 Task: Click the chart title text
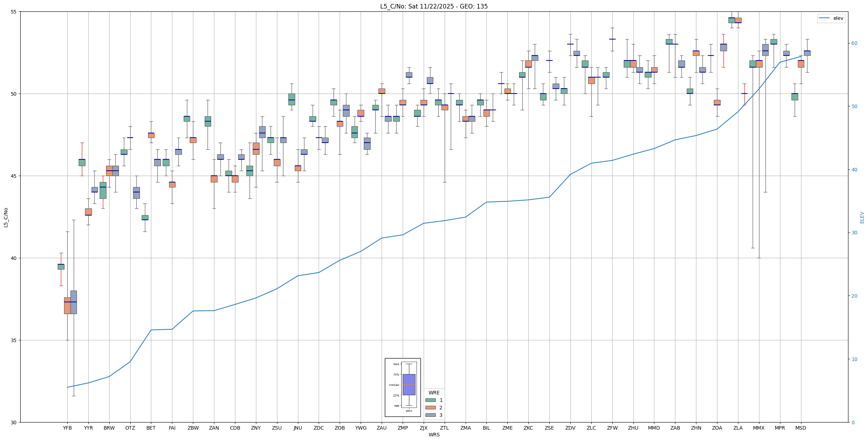434,6
